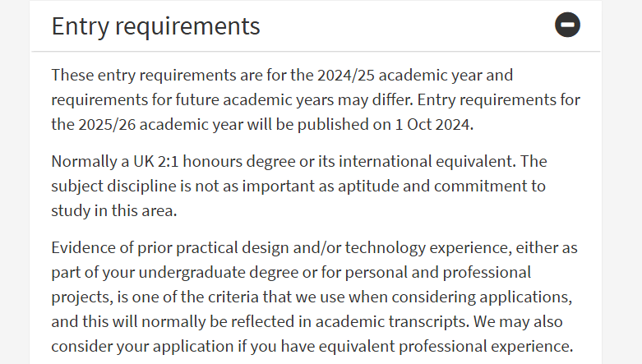Click the blank accordion header area between title and minus icon

[x=408, y=25]
